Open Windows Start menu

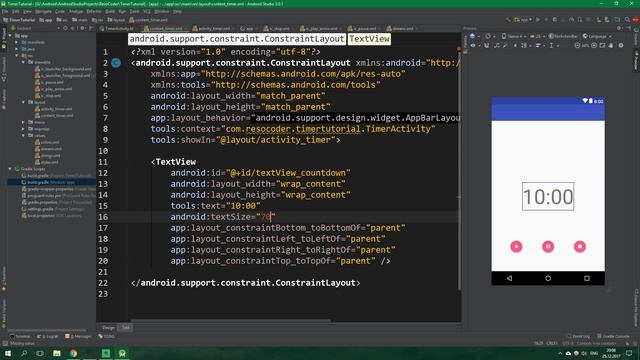(8, 353)
